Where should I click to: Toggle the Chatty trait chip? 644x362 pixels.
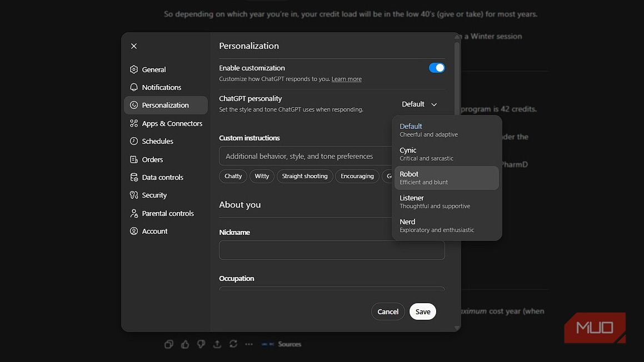pos(233,176)
